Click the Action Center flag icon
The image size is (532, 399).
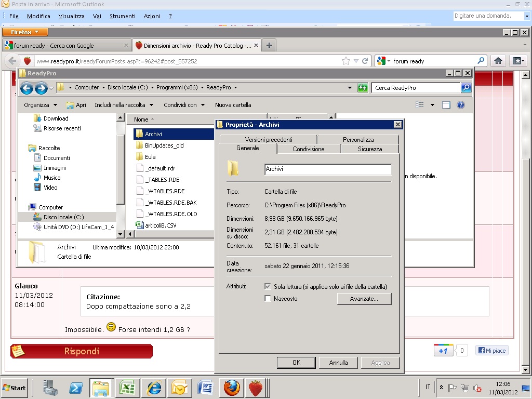pos(452,388)
